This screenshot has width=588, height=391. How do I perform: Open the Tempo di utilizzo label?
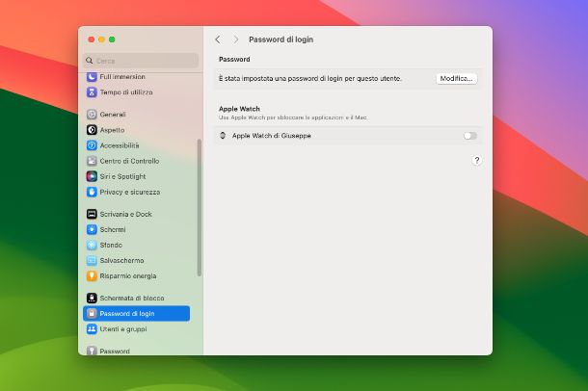pyautogui.click(x=126, y=92)
